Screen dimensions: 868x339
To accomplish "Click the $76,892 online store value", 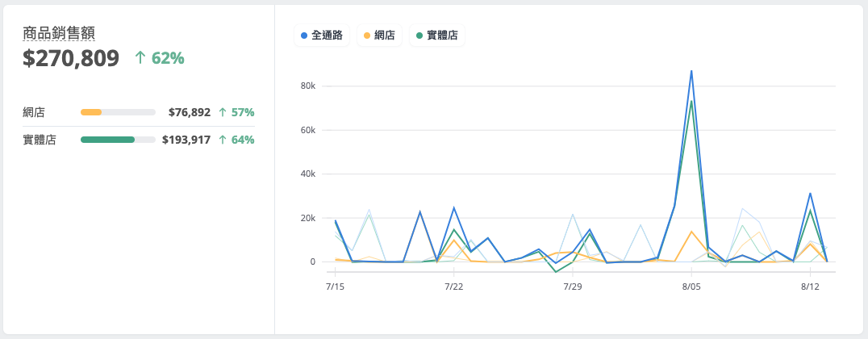I will pos(190,112).
